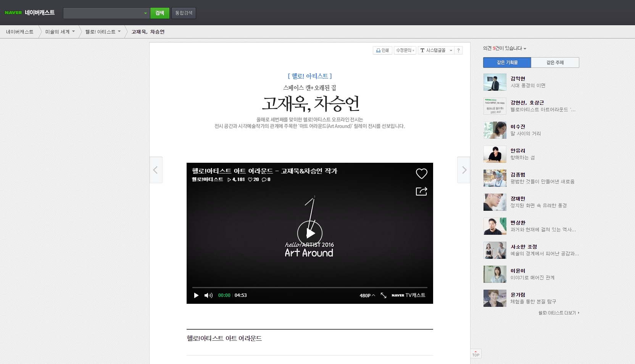This screenshot has height=364, width=635.
Task: Select the 같은 기획물 tab
Action: 507,63
